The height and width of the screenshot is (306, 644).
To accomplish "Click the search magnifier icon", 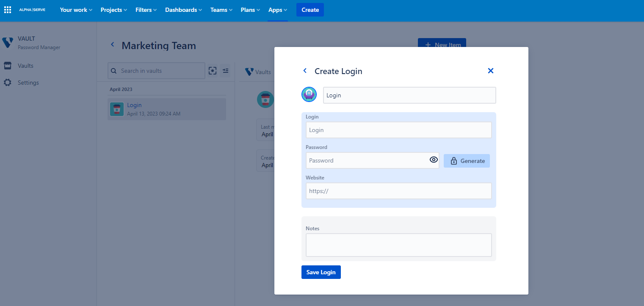I will 113,71.
